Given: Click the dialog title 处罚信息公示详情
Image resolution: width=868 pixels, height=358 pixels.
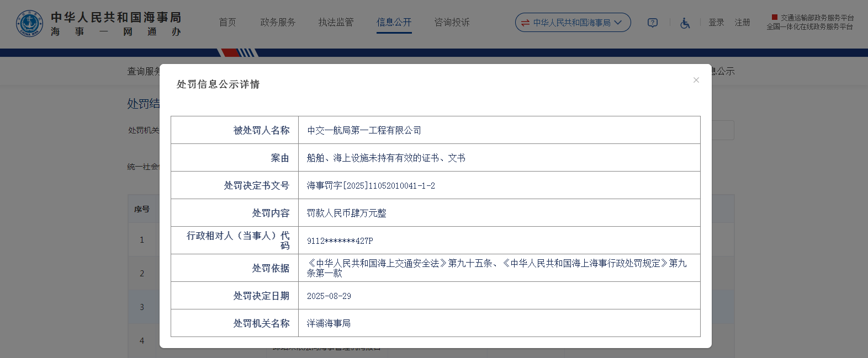Looking at the screenshot, I should click(218, 84).
